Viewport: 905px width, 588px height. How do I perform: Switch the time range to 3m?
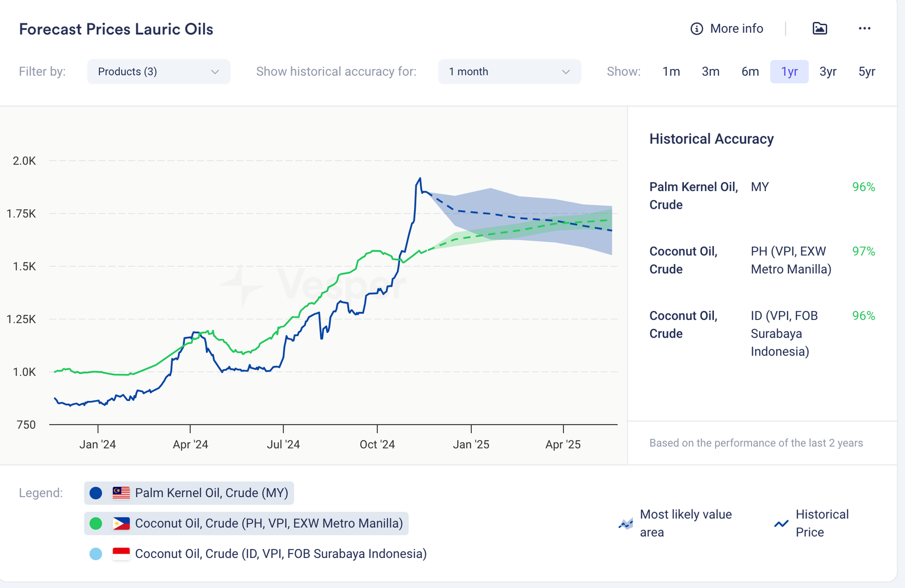point(710,72)
